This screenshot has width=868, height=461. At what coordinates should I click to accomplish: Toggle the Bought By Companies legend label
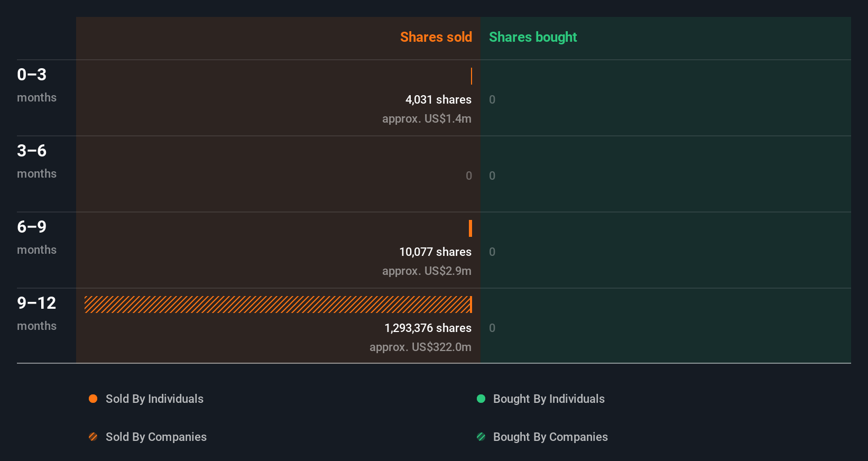[x=550, y=437]
